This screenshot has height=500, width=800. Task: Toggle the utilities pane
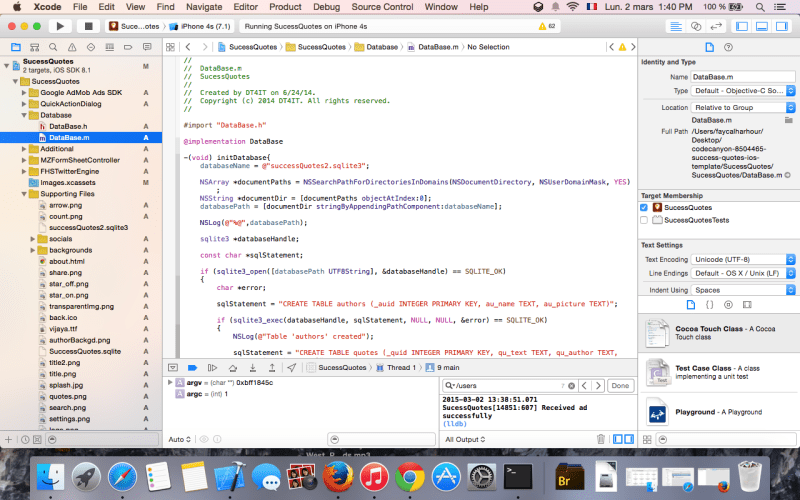coord(781,26)
